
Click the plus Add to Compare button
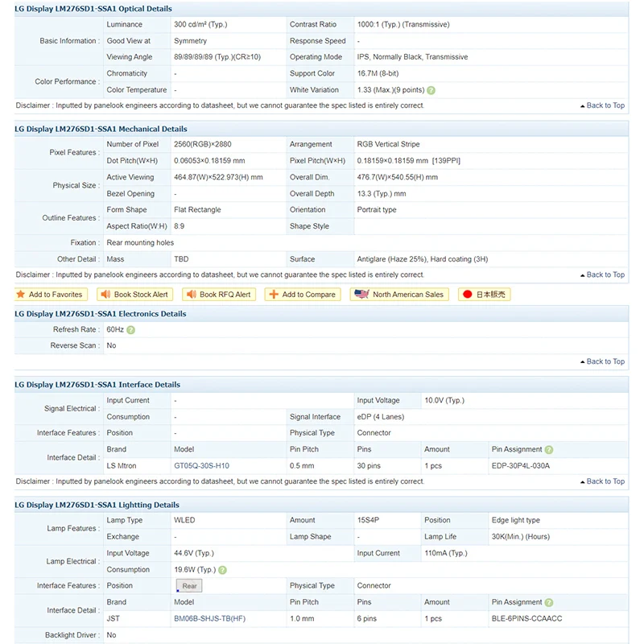tap(303, 295)
